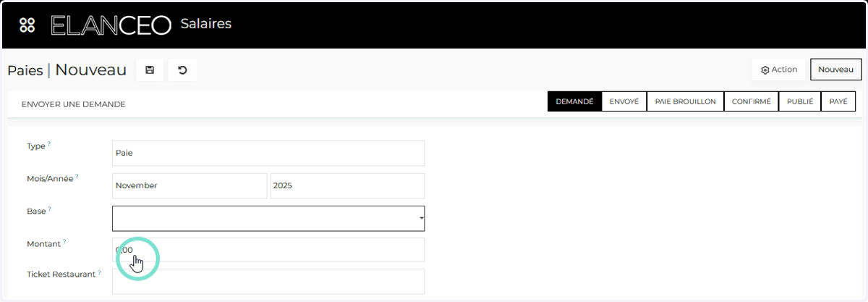
Task: Click the Nouveau button at top right
Action: pyautogui.click(x=836, y=70)
